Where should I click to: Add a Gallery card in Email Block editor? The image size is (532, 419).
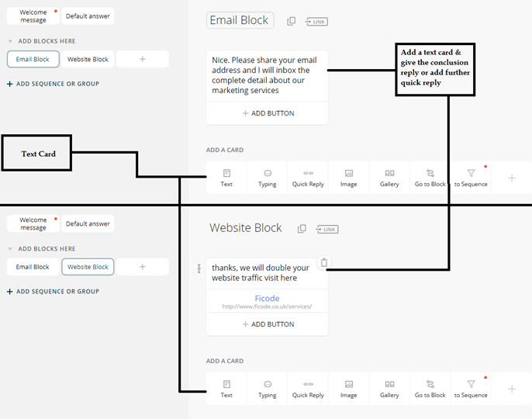pyautogui.click(x=389, y=178)
